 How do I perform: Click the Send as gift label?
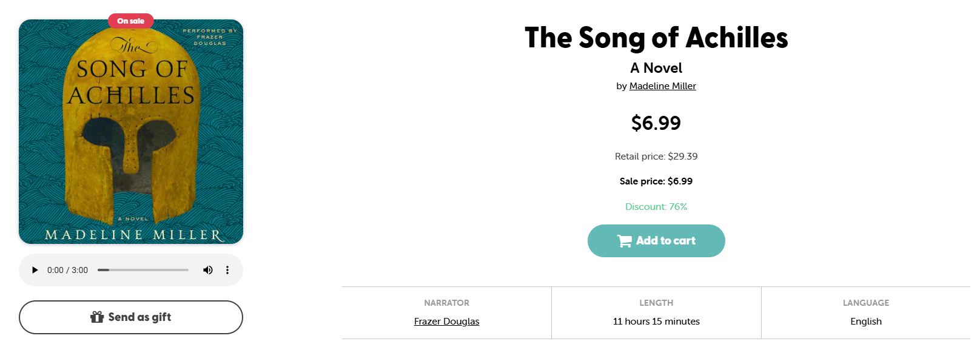[x=139, y=317]
